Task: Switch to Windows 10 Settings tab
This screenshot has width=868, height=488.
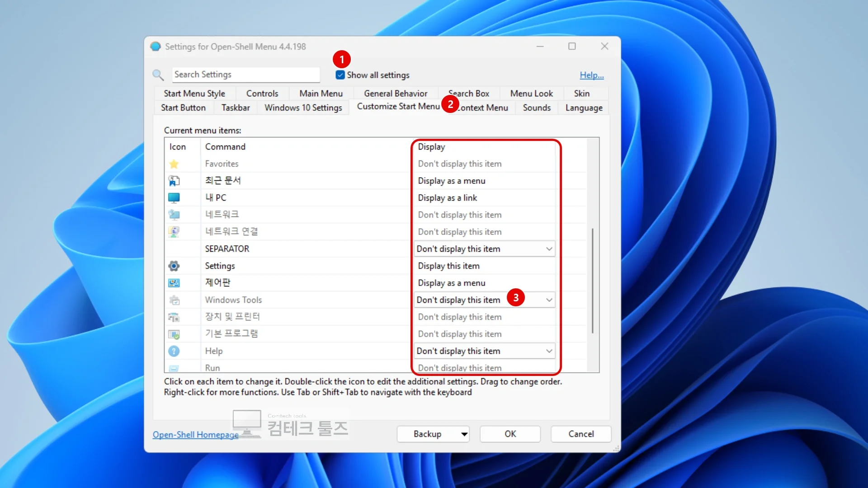Action: 303,108
